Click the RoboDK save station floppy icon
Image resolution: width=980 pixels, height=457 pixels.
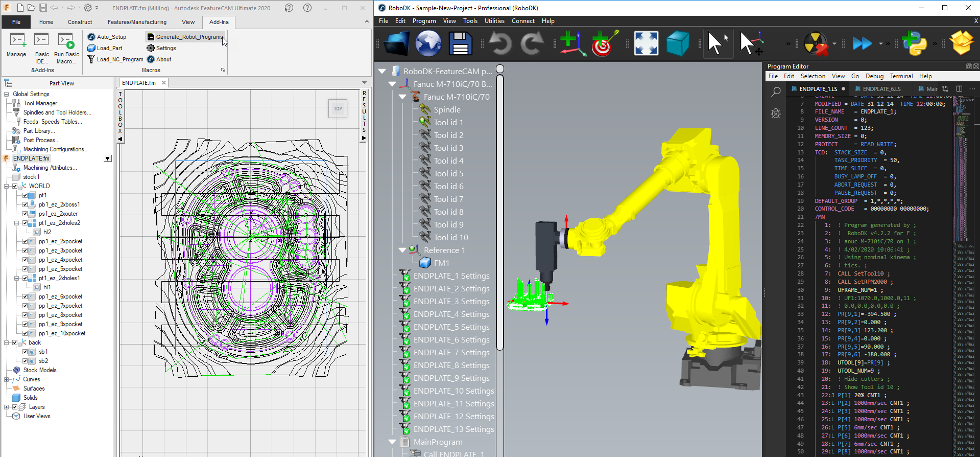(x=460, y=43)
